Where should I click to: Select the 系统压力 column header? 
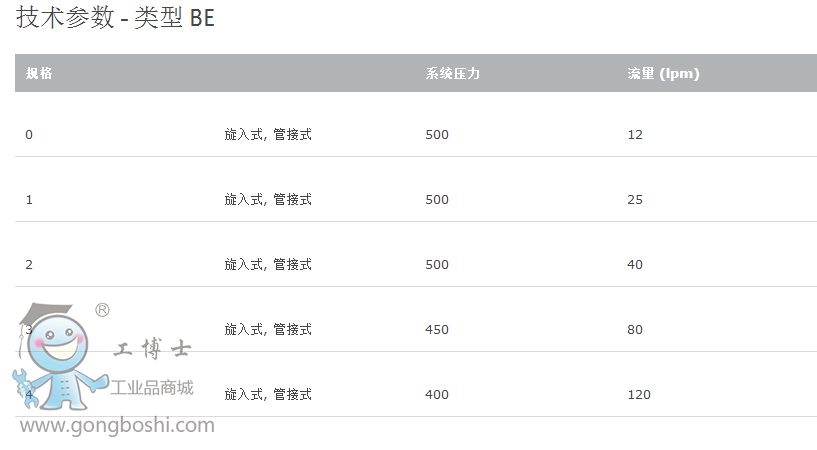coord(452,73)
